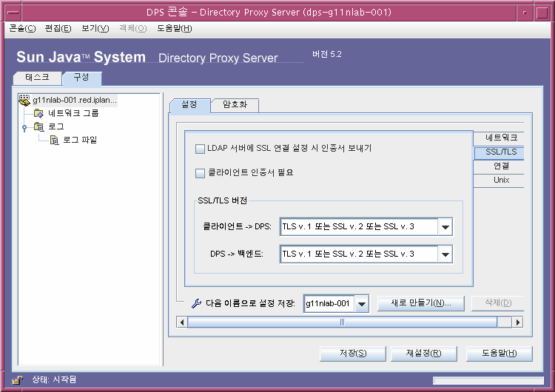Select the 구성 tab
Viewport: 555px width, 392px height.
pos(81,78)
